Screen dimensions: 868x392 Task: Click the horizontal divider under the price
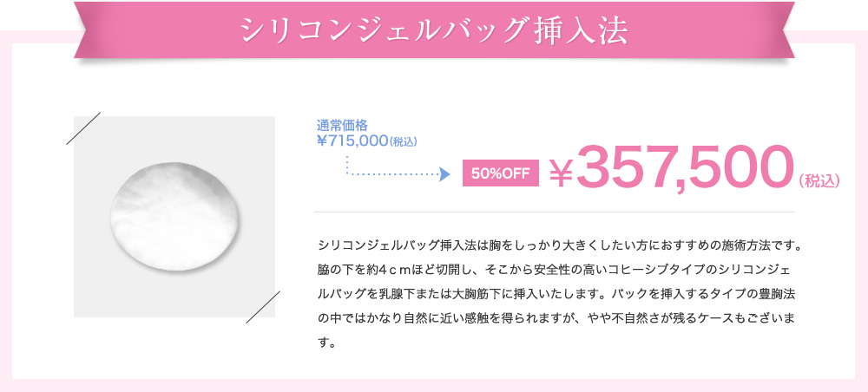click(555, 212)
